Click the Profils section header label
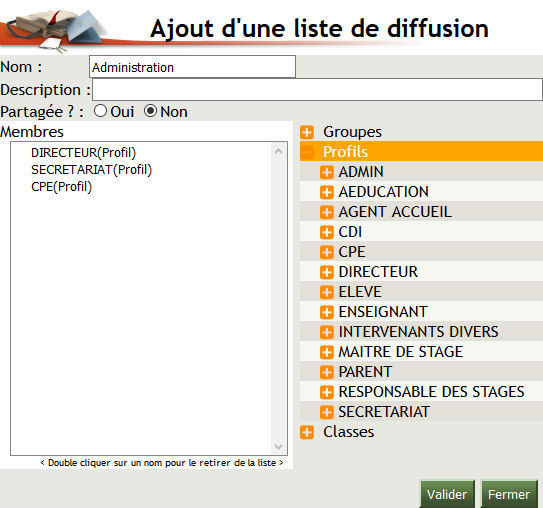Image resolution: width=543 pixels, height=508 pixels. coord(345,152)
